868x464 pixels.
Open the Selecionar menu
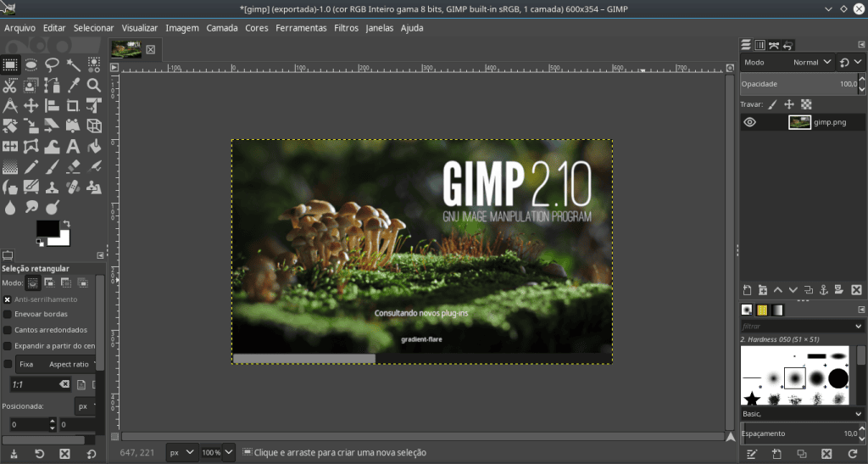tap(93, 28)
